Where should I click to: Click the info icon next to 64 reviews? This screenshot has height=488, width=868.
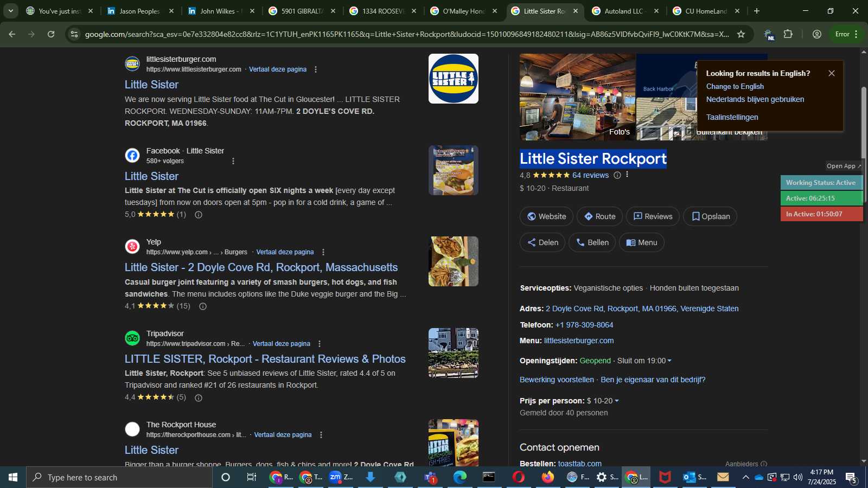point(617,175)
